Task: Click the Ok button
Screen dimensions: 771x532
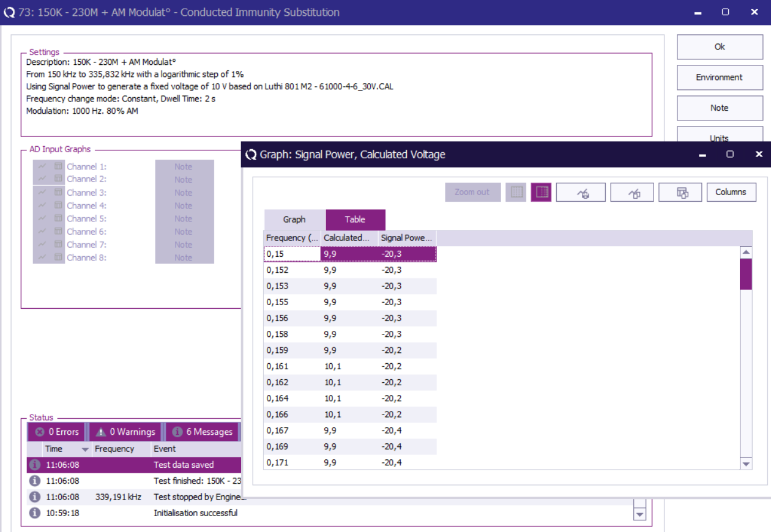Action: click(x=720, y=46)
